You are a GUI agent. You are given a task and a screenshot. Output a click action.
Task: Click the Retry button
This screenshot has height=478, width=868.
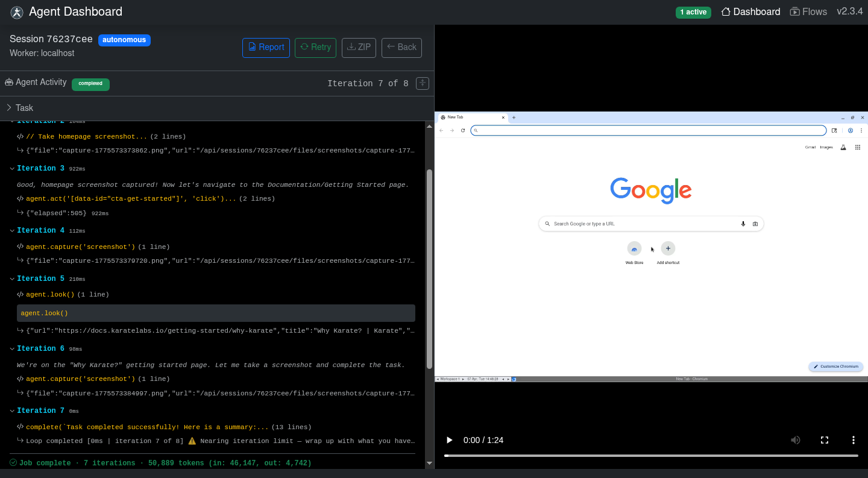pos(315,47)
